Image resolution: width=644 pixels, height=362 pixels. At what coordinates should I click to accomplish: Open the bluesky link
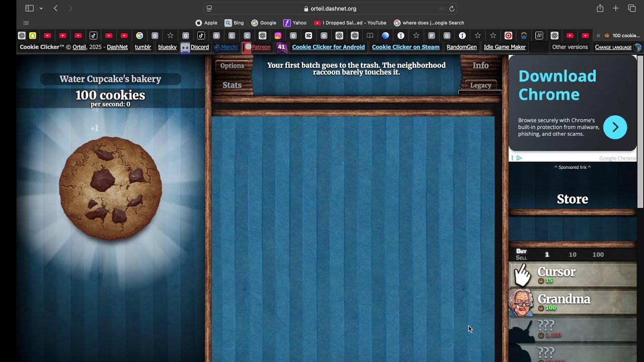point(168,47)
